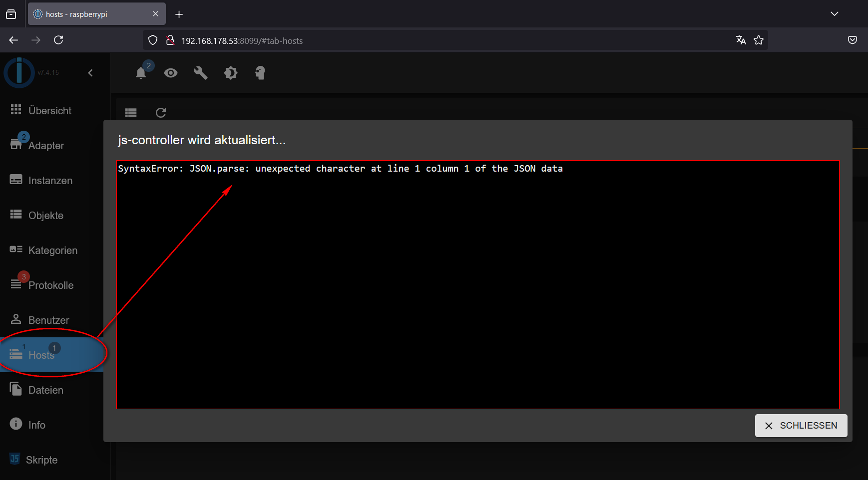Click the address bar URL

[242, 41]
